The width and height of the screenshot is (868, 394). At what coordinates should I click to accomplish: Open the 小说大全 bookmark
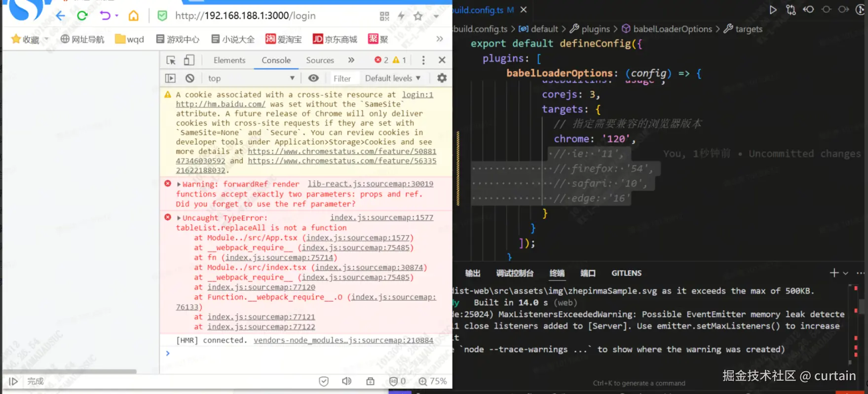(x=233, y=39)
